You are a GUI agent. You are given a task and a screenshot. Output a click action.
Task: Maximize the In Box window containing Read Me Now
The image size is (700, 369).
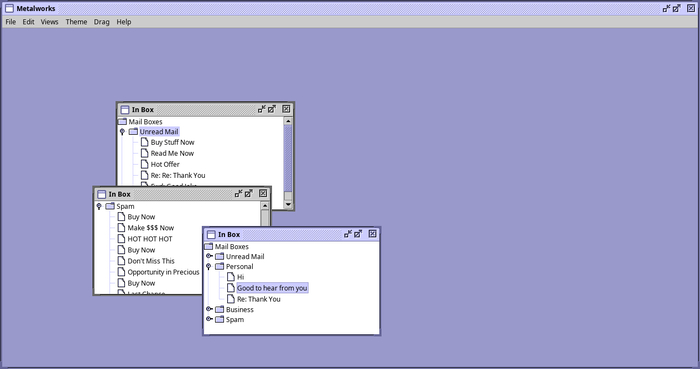pyautogui.click(x=272, y=109)
